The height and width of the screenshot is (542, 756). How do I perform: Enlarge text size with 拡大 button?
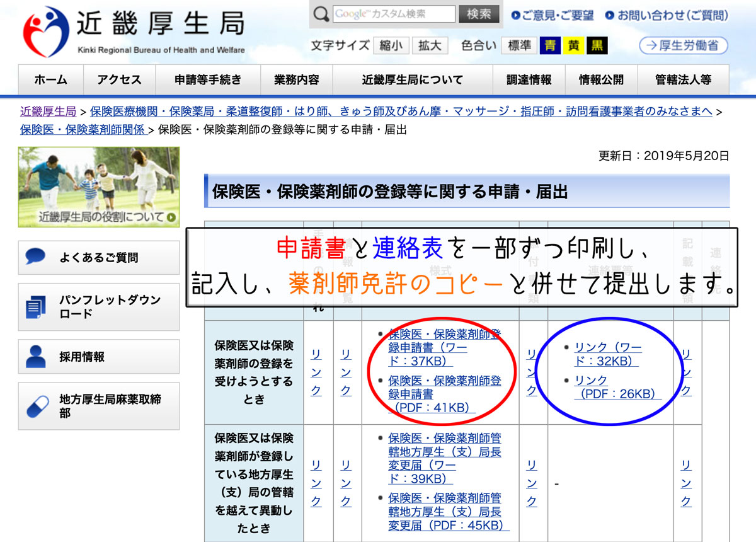coord(430,45)
